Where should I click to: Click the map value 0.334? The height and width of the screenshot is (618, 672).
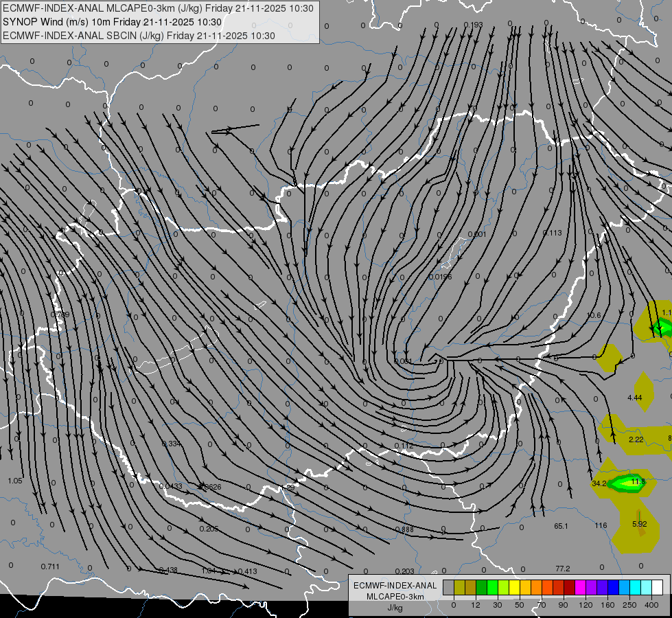click(172, 444)
